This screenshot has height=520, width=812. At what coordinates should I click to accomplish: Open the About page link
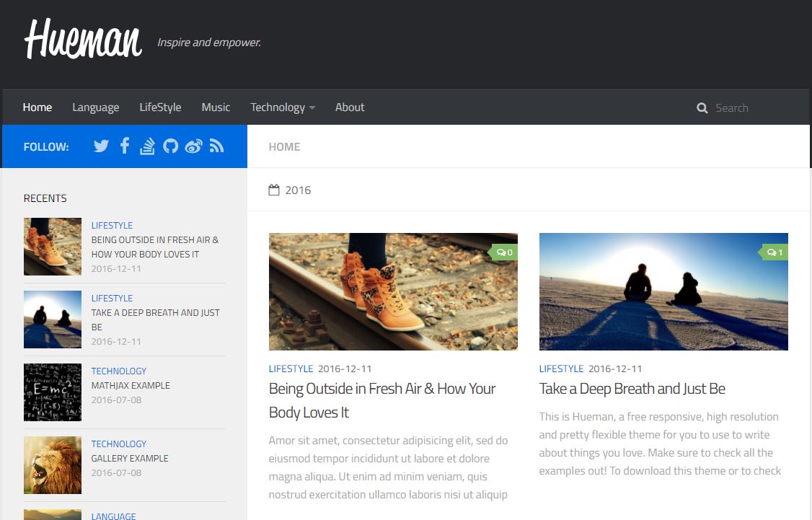(x=350, y=107)
